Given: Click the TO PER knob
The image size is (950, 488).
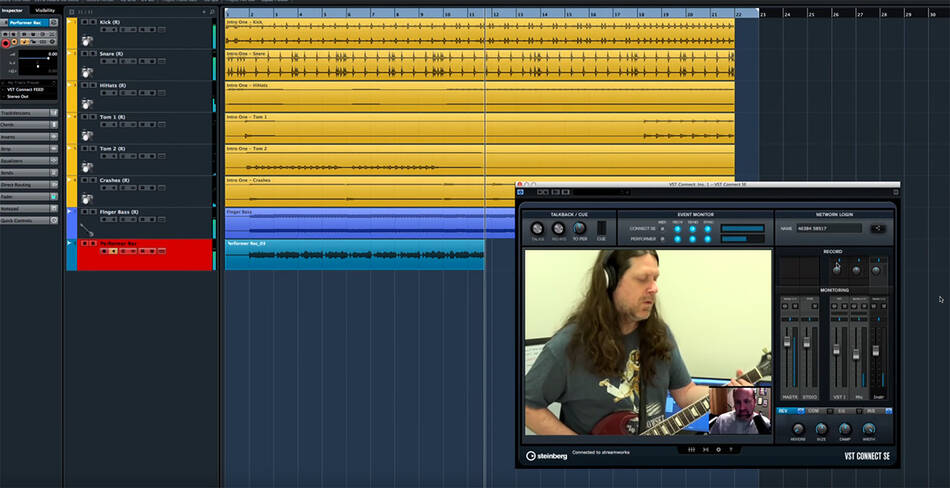Looking at the screenshot, I should point(580,228).
